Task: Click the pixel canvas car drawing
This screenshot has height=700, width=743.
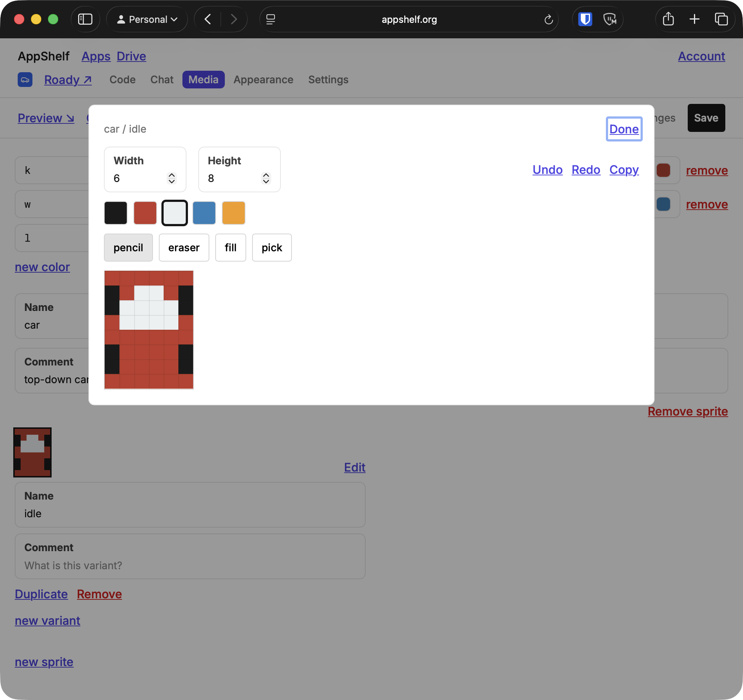Action: click(x=149, y=329)
